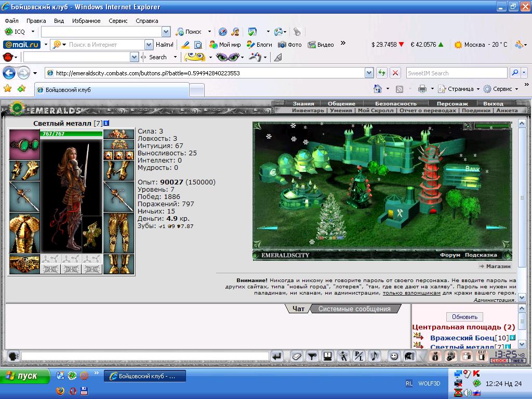Viewport: 532px width, 399px height.
Task: Open the Поединки submenu link
Action: click(x=476, y=110)
